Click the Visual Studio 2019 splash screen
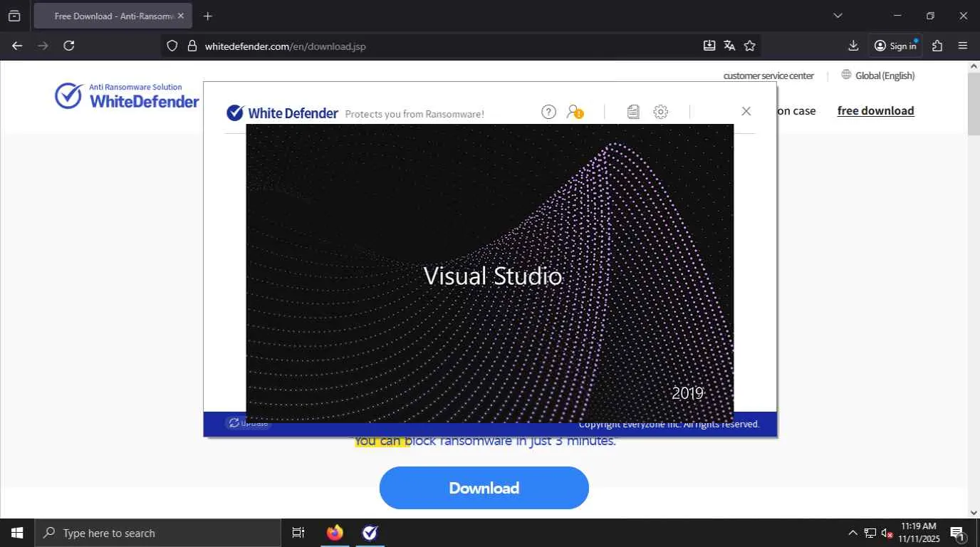This screenshot has height=547, width=980. (490, 273)
